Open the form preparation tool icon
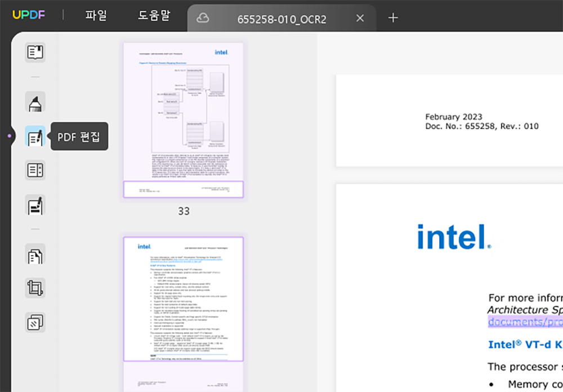The image size is (563, 392). [x=35, y=170]
